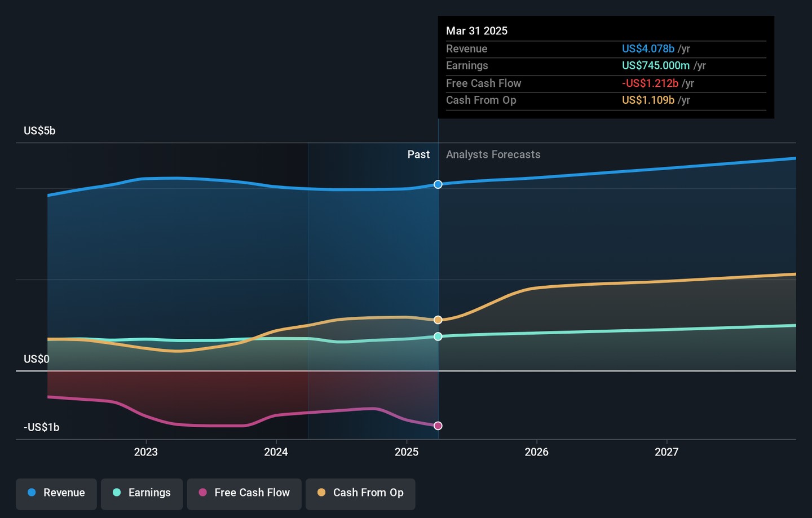Toggle the Revenue series in the legend

click(x=56, y=493)
